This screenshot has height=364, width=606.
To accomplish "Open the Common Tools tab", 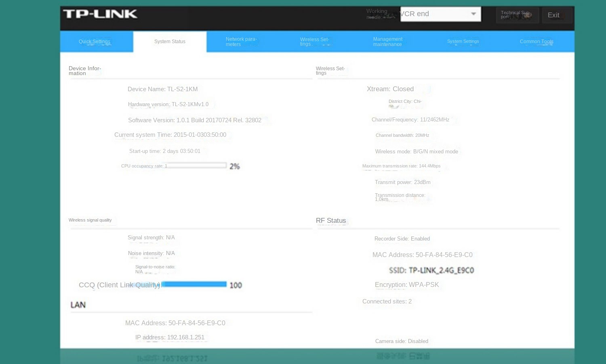I will click(x=537, y=42).
